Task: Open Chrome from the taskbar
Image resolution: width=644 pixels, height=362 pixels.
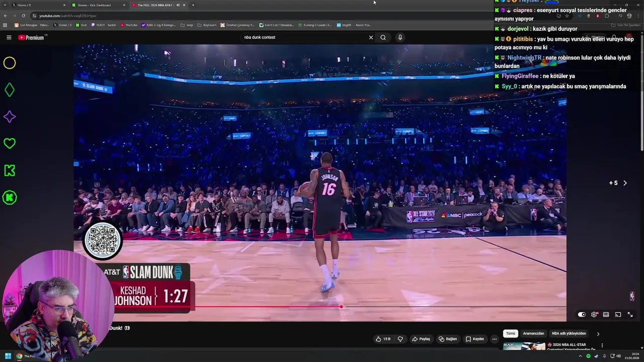Action: click(x=19, y=356)
